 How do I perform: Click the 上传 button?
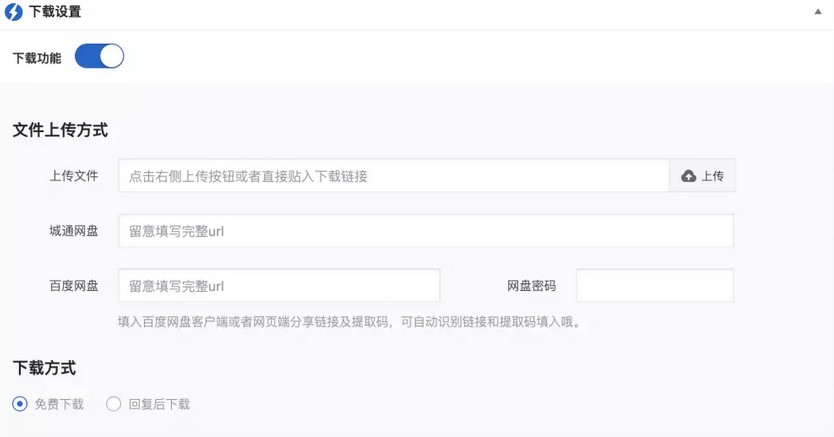click(702, 176)
